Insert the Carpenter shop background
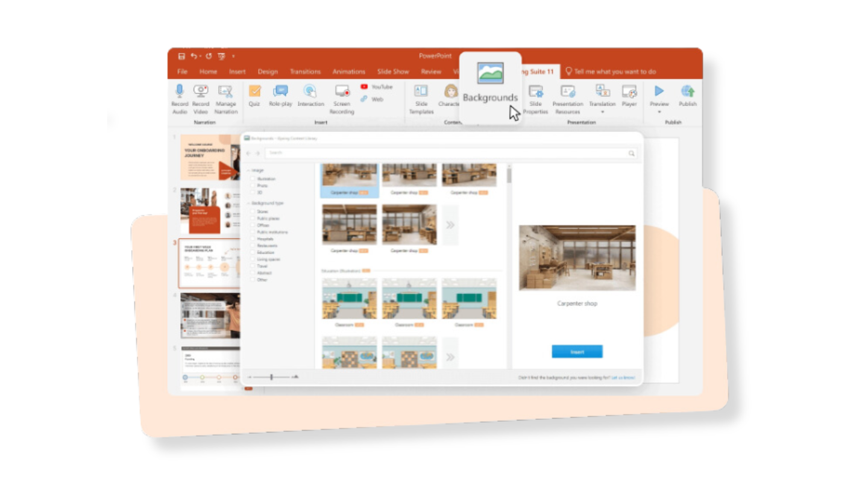 point(576,351)
